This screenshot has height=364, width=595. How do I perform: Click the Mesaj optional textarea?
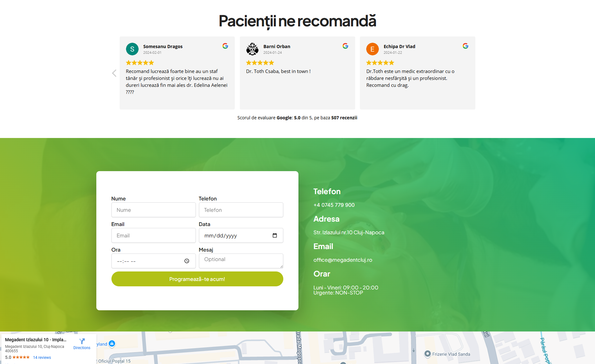(x=241, y=261)
